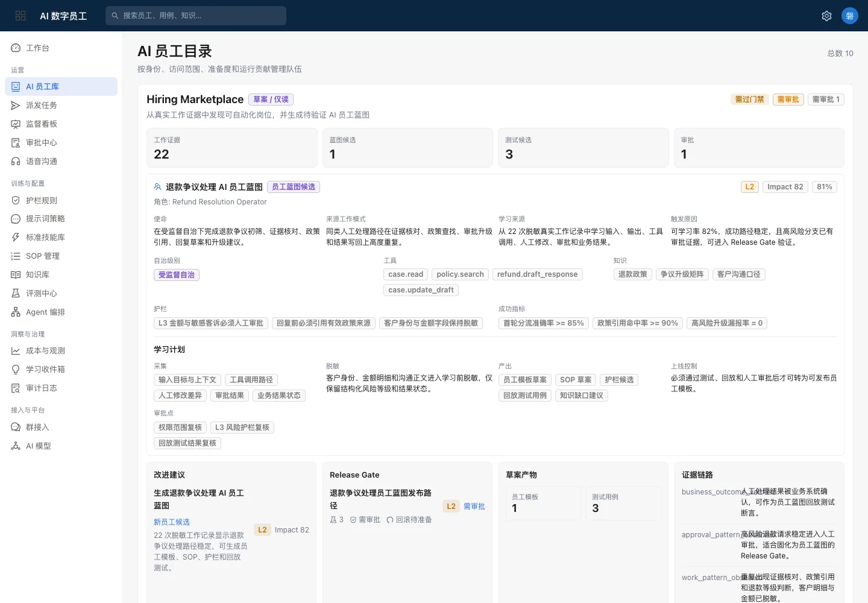The image size is (868, 603).
Task: Click the 权限范围复核 tag
Action: coord(180,428)
